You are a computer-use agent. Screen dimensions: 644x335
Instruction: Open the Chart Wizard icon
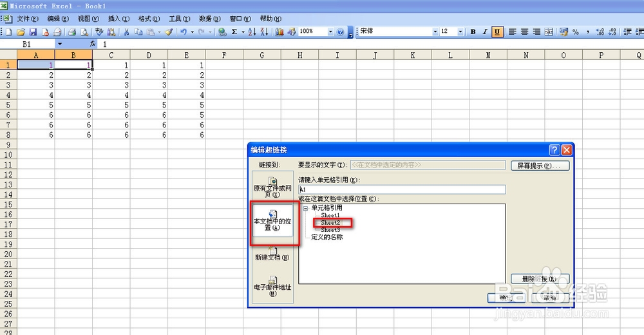click(x=279, y=32)
